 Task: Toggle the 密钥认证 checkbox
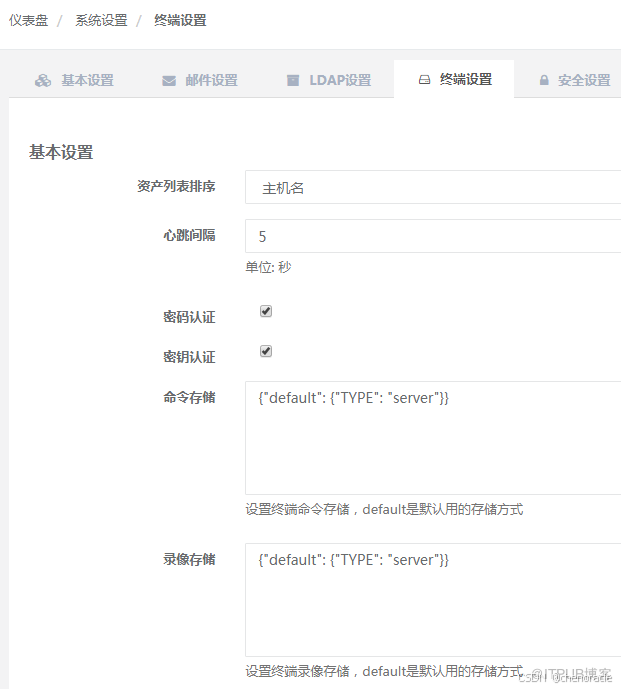[266, 351]
